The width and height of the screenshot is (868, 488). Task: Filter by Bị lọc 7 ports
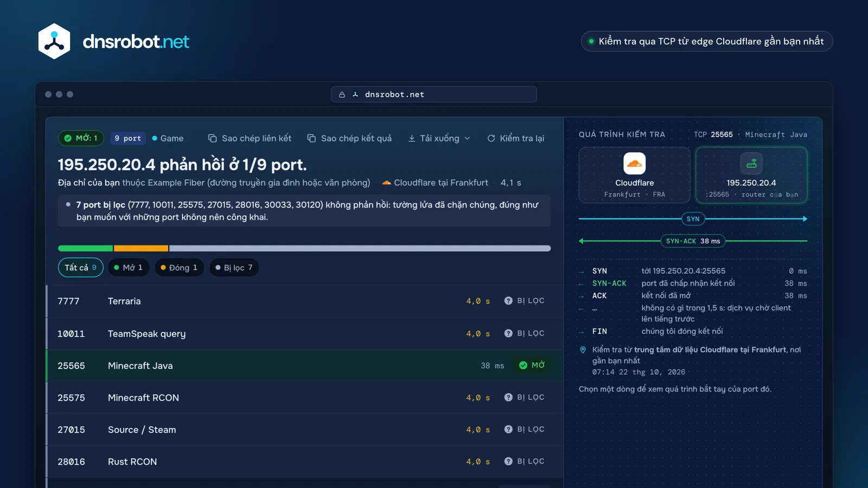pos(234,267)
